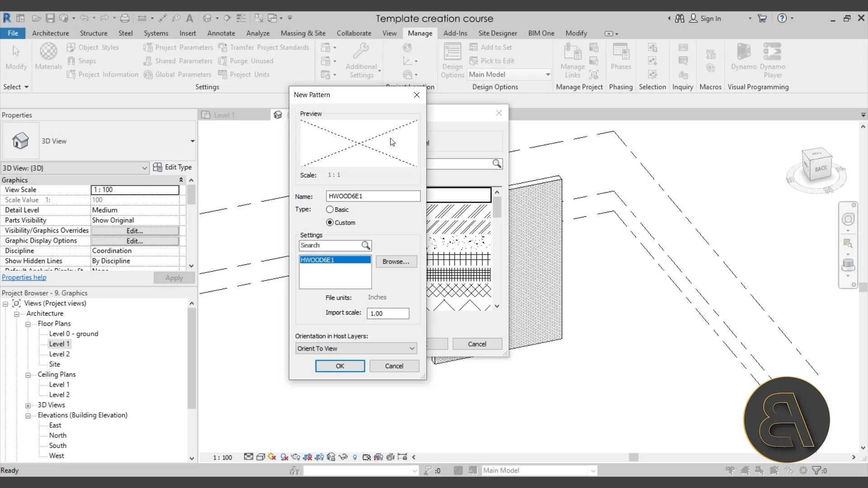This screenshot has width=868, height=488.
Task: Select the Text tool in Quick Access Toolbar
Action: (x=190, y=18)
